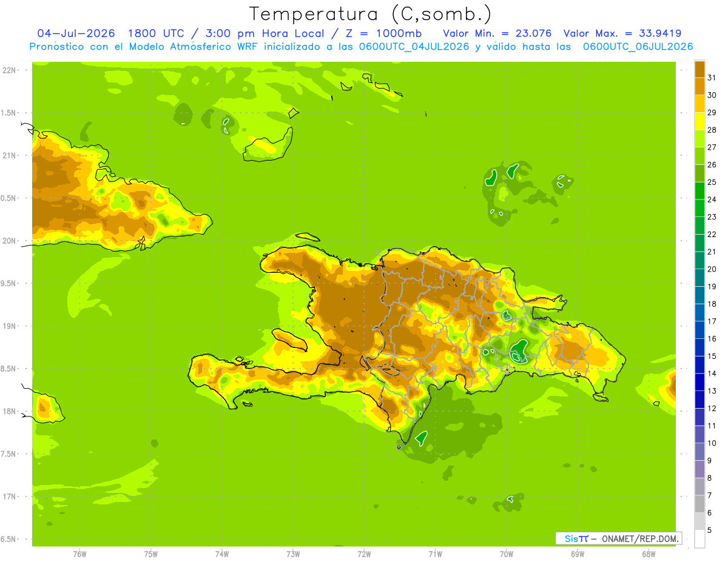Pick the teal swatch between 19 and 20
This screenshot has width=728, height=562.
pyautogui.click(x=699, y=278)
